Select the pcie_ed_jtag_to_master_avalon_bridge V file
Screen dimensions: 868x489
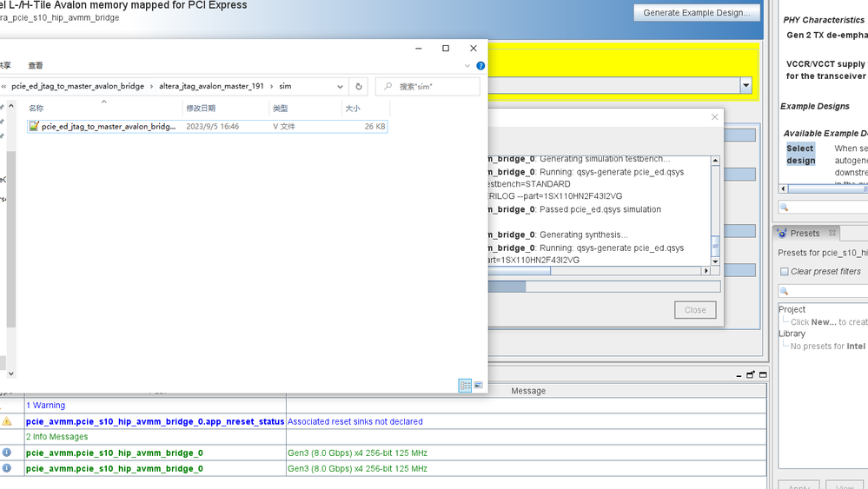[x=207, y=127]
